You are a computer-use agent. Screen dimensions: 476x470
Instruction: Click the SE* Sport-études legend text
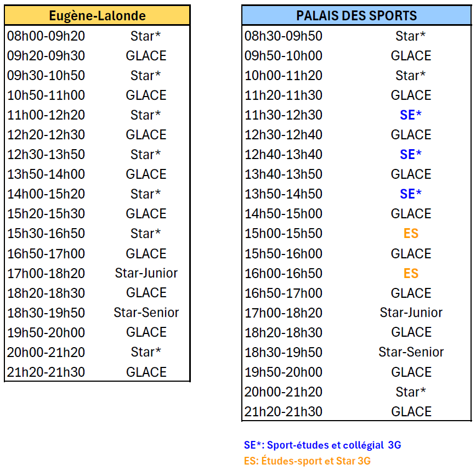point(322,445)
